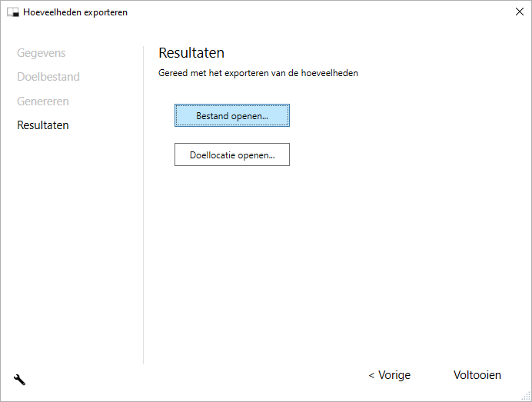532x402 pixels.
Task: Click the Resultaten page heading
Action: click(x=191, y=53)
